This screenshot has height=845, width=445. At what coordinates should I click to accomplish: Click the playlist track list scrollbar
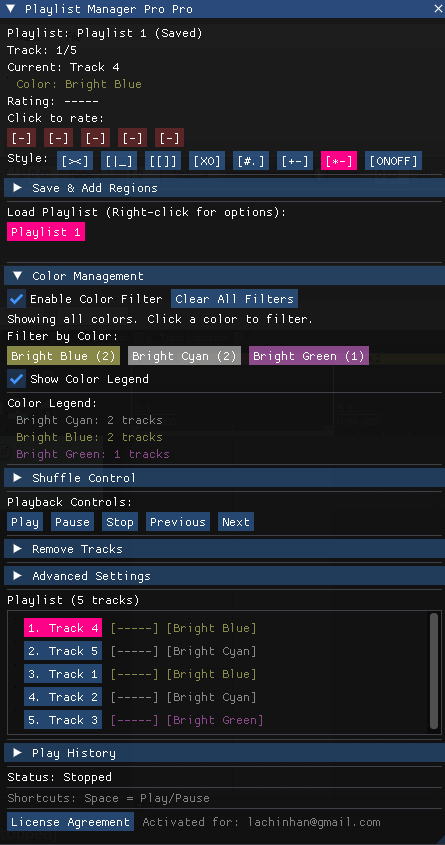(x=434, y=671)
